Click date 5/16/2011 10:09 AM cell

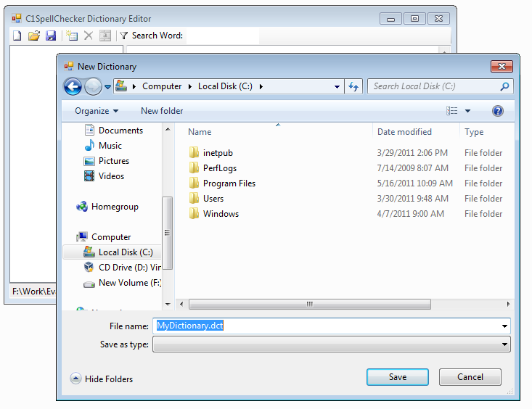tap(414, 183)
